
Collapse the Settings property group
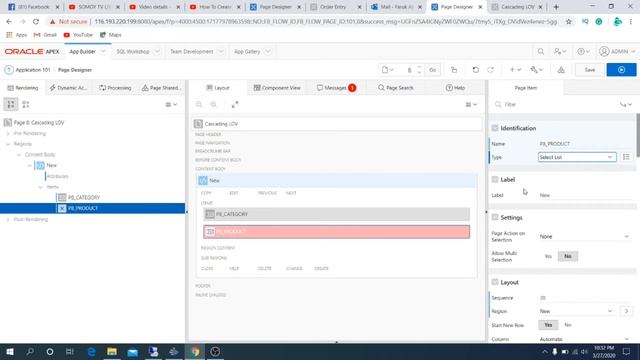tap(495, 218)
